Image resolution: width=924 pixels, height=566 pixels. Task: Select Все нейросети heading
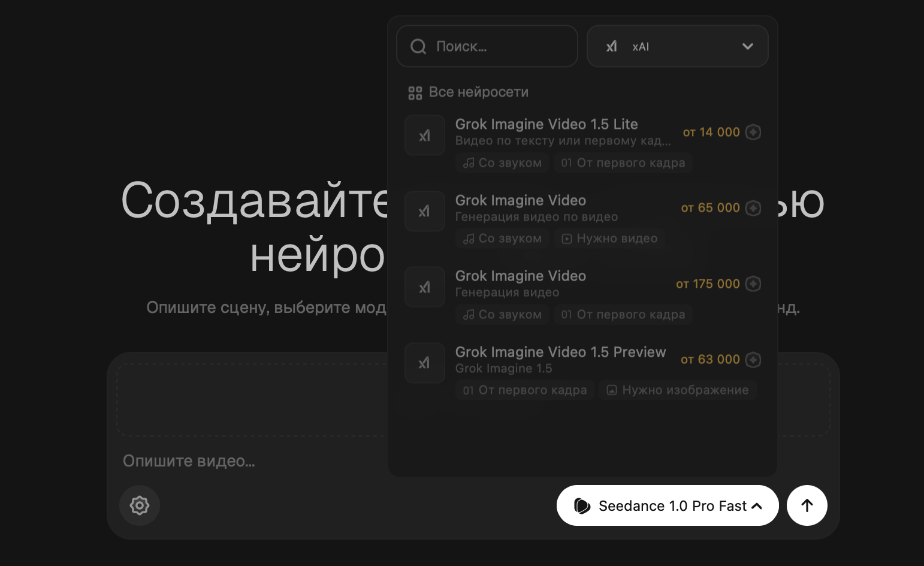(479, 92)
